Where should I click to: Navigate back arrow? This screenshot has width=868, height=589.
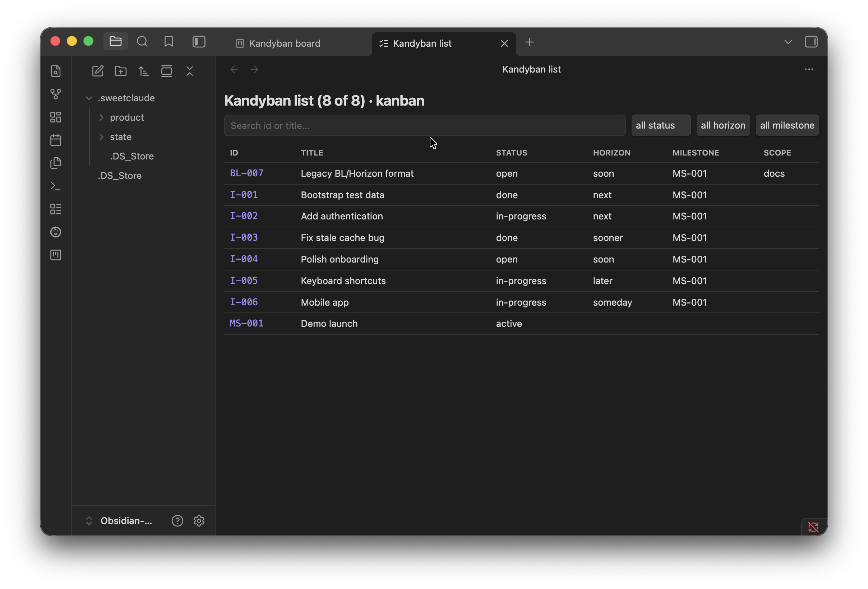pyautogui.click(x=234, y=69)
